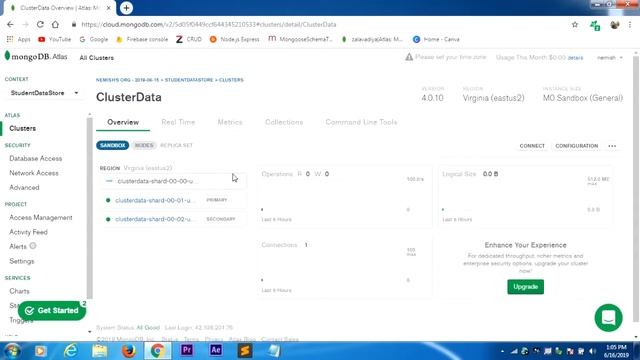The image size is (640, 360).
Task: Go to browser home page
Action: (55, 24)
